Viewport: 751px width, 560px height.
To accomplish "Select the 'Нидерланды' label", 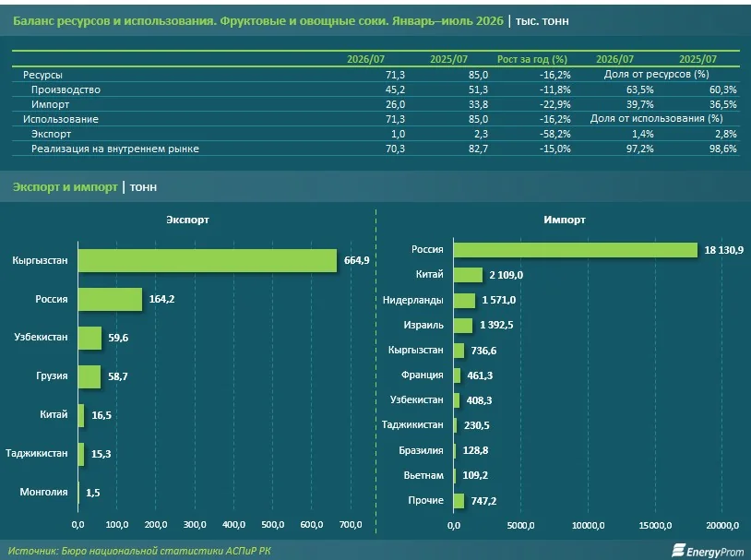I will [412, 301].
